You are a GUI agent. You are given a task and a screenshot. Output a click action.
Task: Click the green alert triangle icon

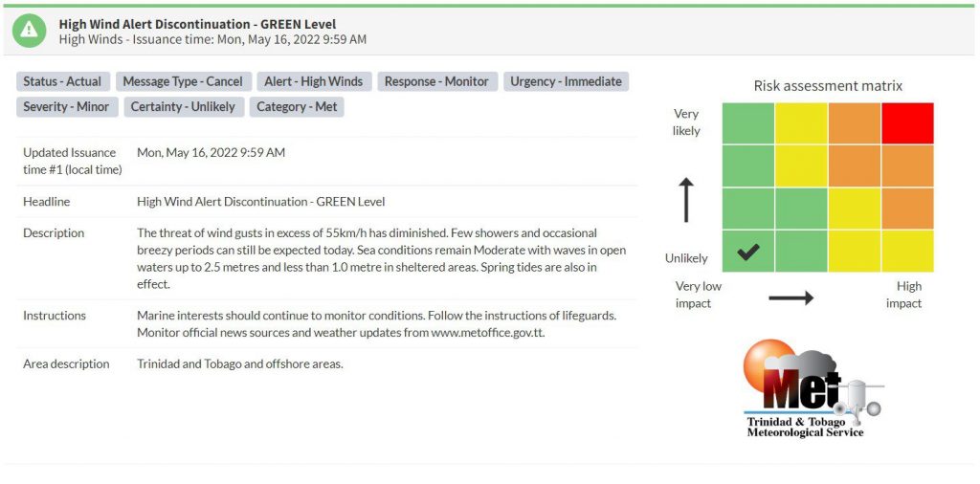(x=29, y=30)
